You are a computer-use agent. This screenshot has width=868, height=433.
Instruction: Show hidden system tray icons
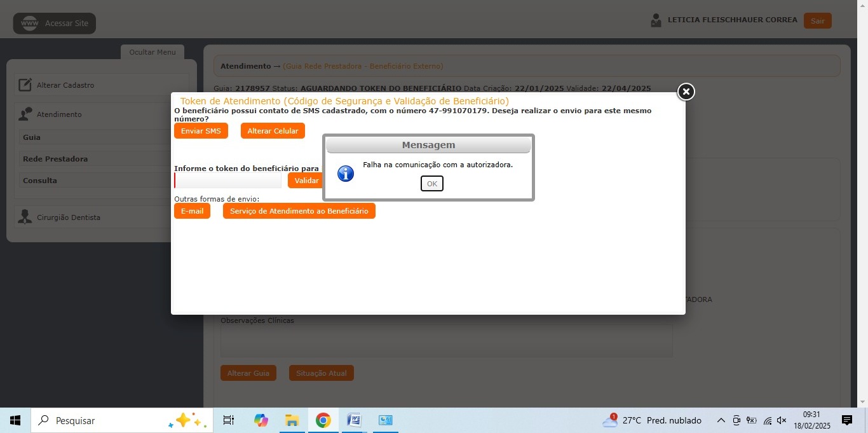(721, 420)
